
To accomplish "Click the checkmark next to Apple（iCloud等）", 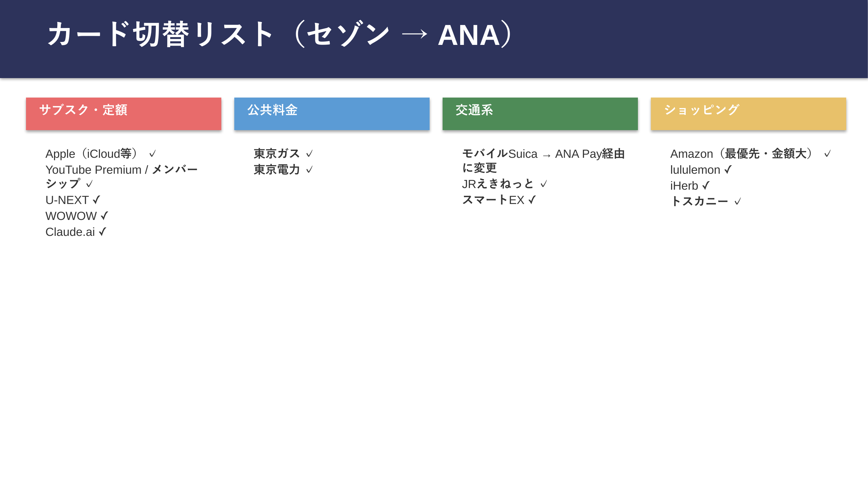I will pos(153,154).
